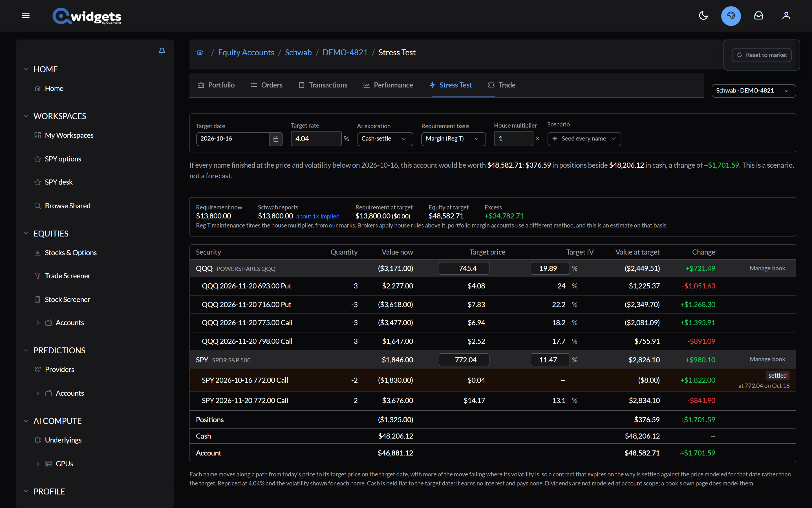Open the SPY desk workspace

point(59,182)
